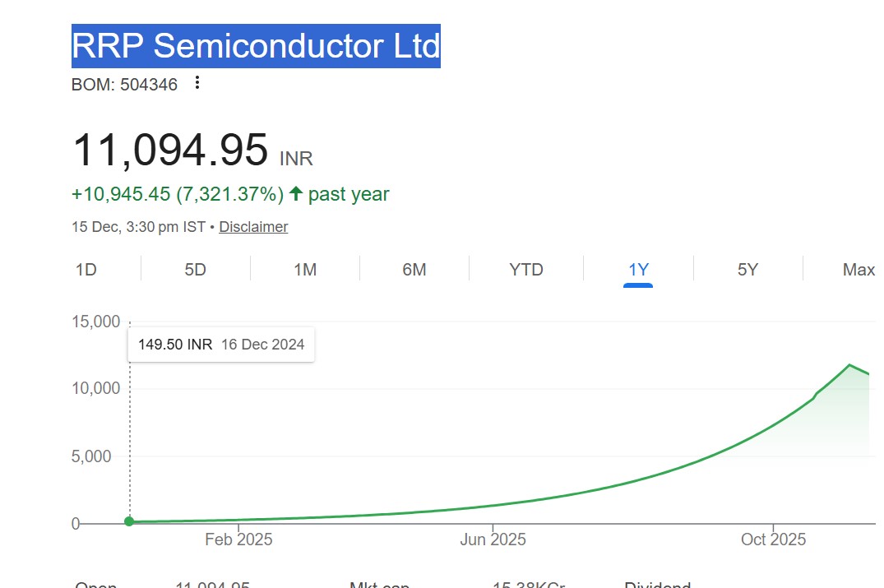Open the three-dot overflow menu
This screenshot has width=884, height=588.
pyautogui.click(x=197, y=83)
